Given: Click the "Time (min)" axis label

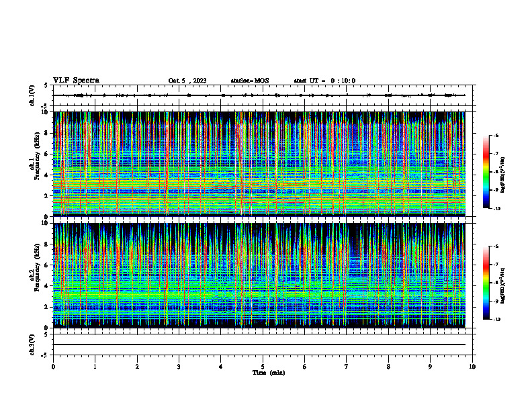Looking at the screenshot, I should tap(269, 373).
